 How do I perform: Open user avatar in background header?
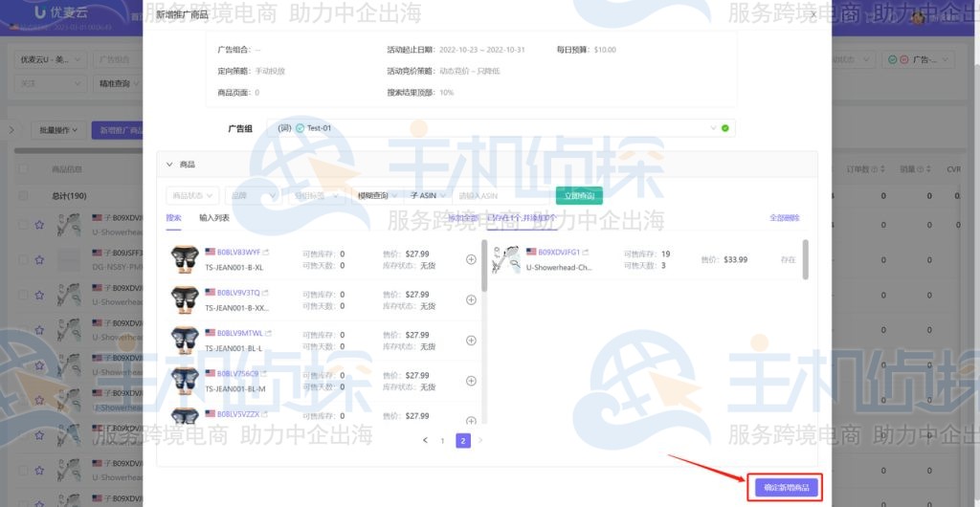click(x=918, y=19)
